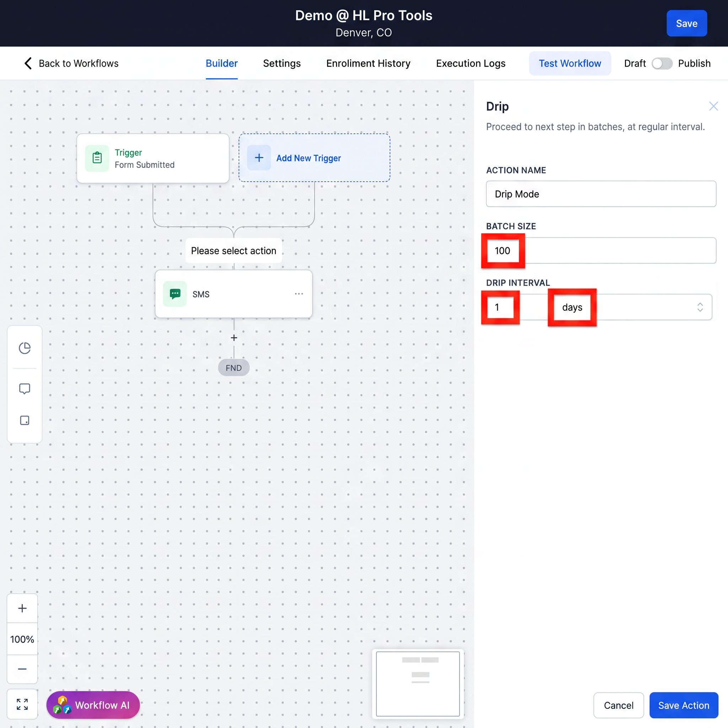728x728 pixels.
Task: Click the Save Action button
Action: (684, 705)
